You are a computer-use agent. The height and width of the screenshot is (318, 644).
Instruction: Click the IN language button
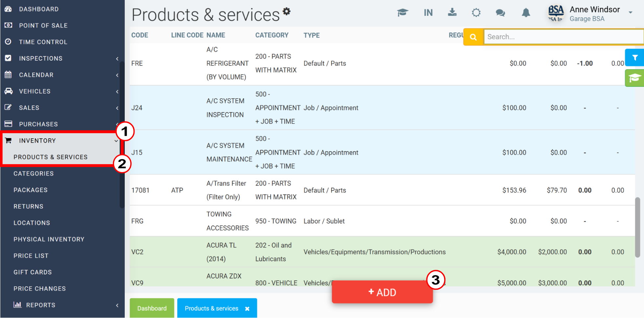(x=428, y=13)
